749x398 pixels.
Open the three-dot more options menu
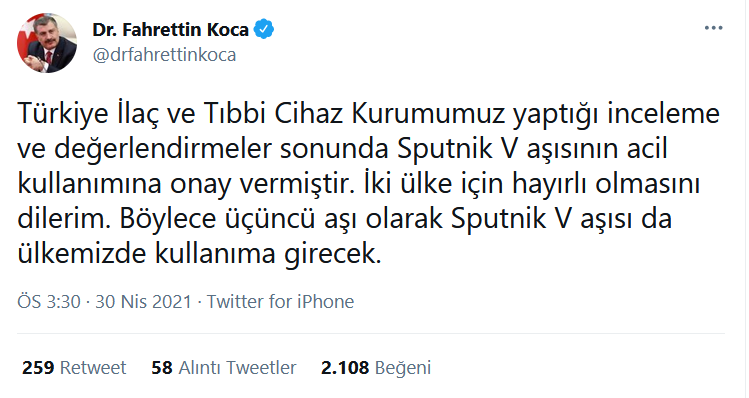tap(713, 28)
